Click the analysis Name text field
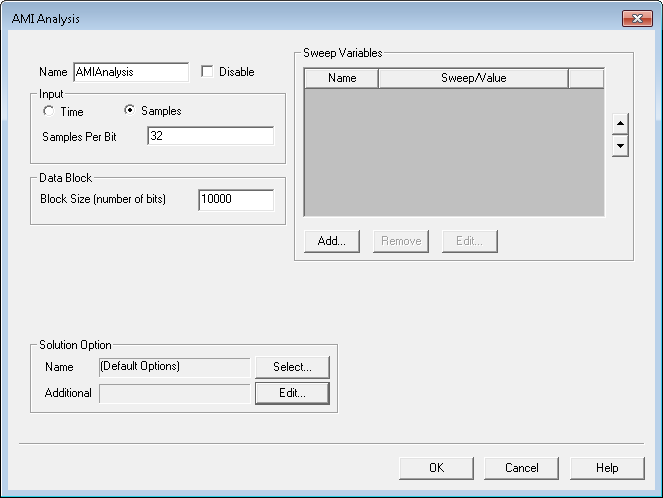Screen dimensions: 663x498 pos(131,72)
